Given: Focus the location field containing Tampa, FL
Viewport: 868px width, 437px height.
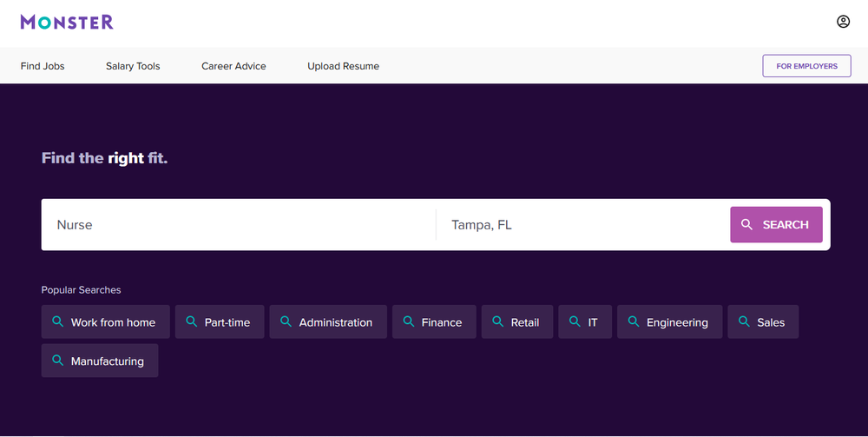Looking at the screenshot, I should tap(583, 224).
